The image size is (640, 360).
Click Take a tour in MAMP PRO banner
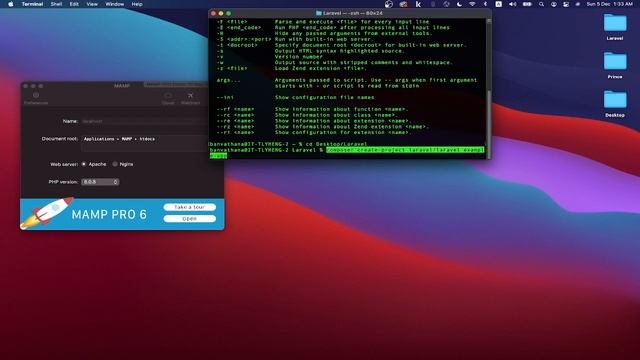[189, 207]
